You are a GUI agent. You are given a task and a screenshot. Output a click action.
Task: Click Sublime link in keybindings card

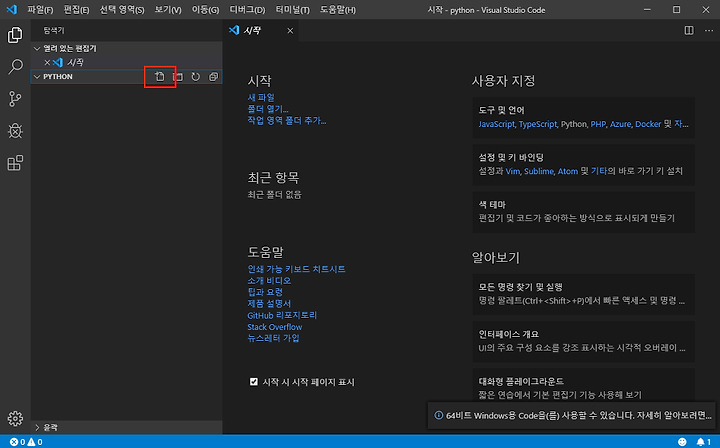(x=539, y=171)
